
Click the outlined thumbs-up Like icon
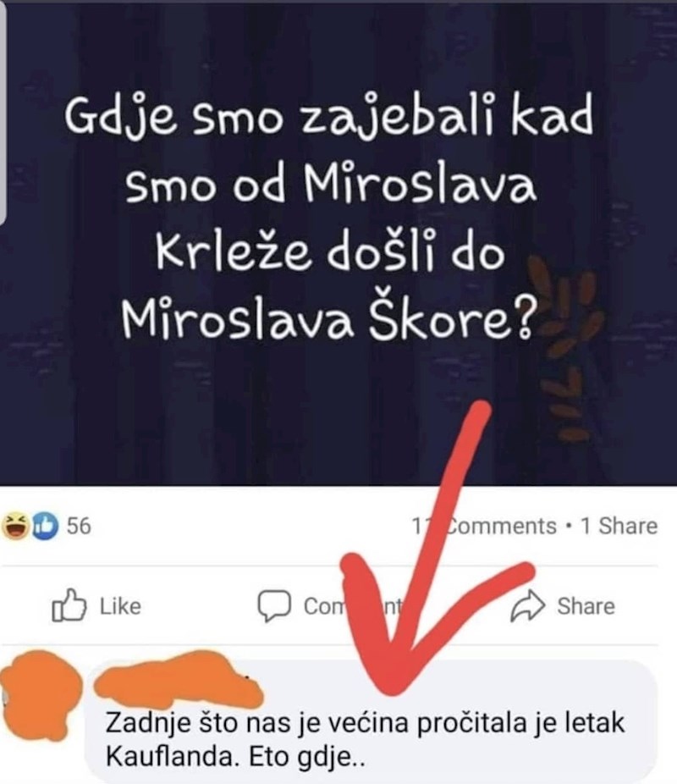pos(69,605)
